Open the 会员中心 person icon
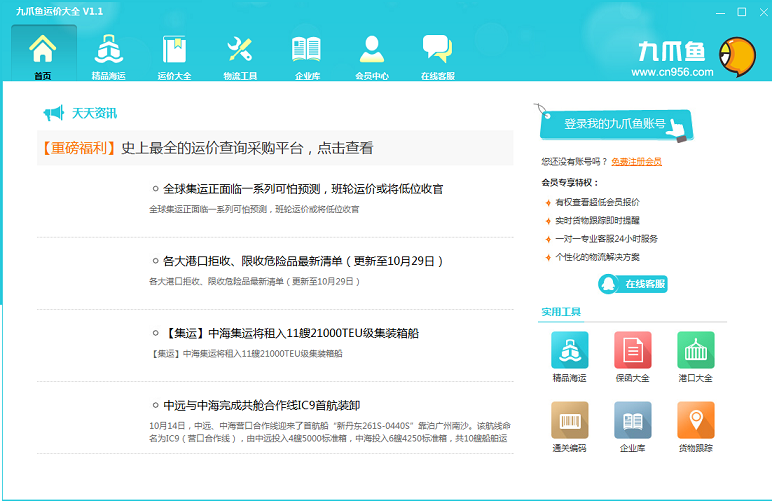This screenshot has height=501, width=772. point(372,49)
